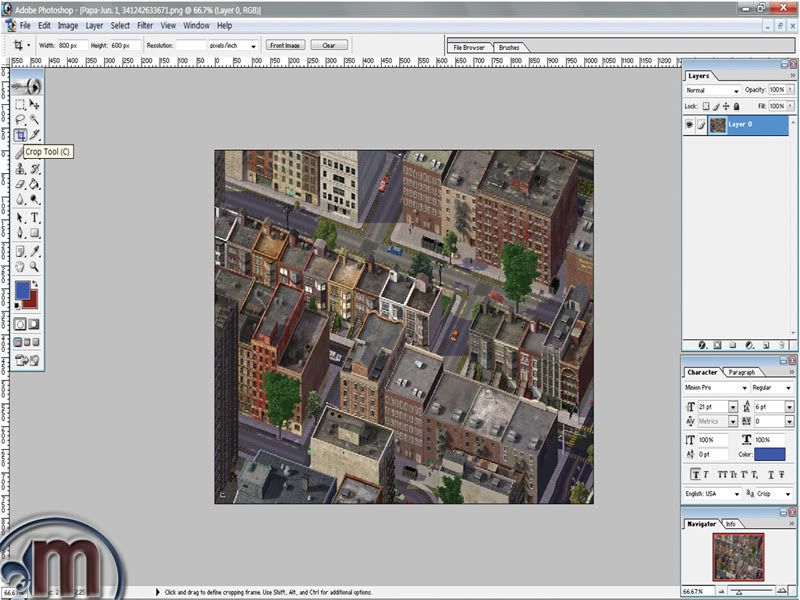The width and height of the screenshot is (800, 600).
Task: Open the File Browser tab
Action: tap(469, 47)
